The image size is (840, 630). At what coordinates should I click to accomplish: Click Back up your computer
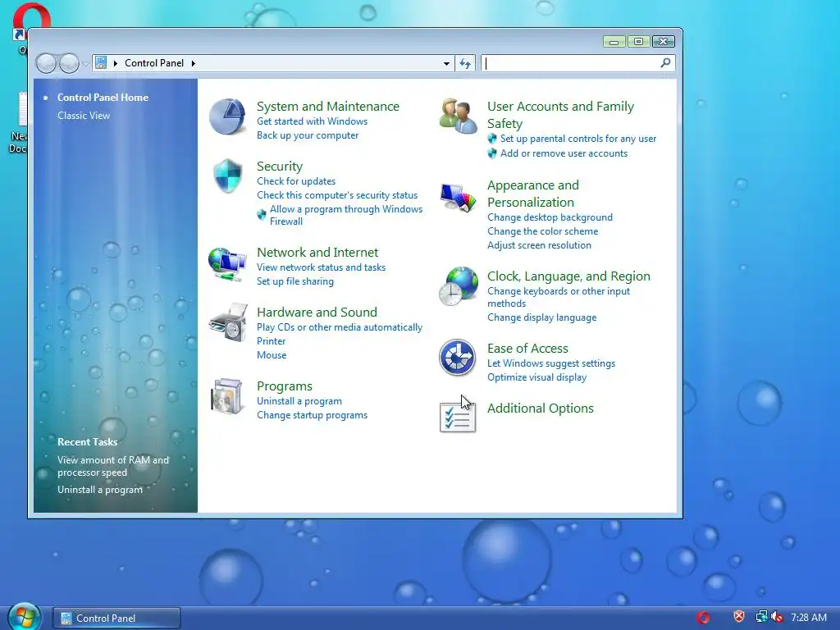(x=308, y=135)
